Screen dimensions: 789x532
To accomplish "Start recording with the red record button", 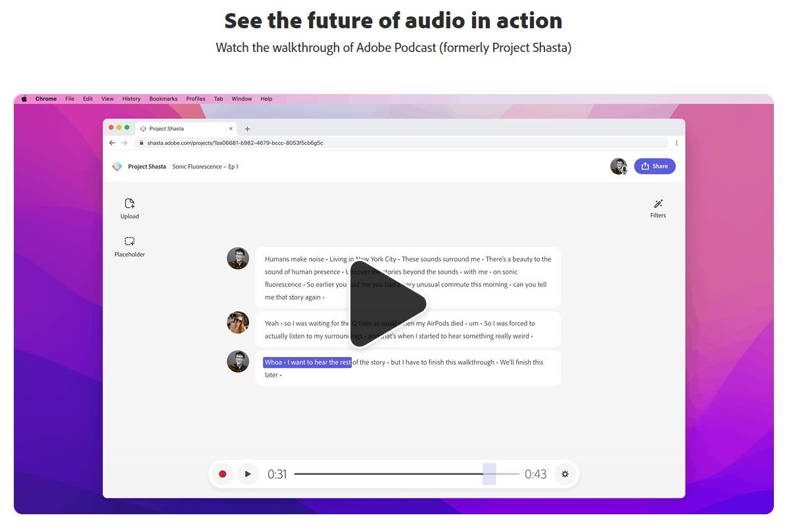I will pyautogui.click(x=223, y=474).
